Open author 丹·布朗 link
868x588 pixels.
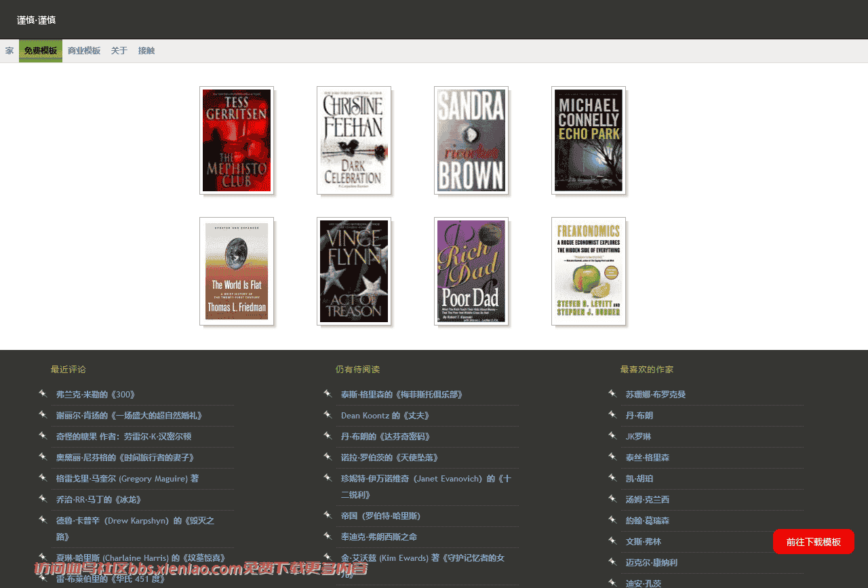639,416
